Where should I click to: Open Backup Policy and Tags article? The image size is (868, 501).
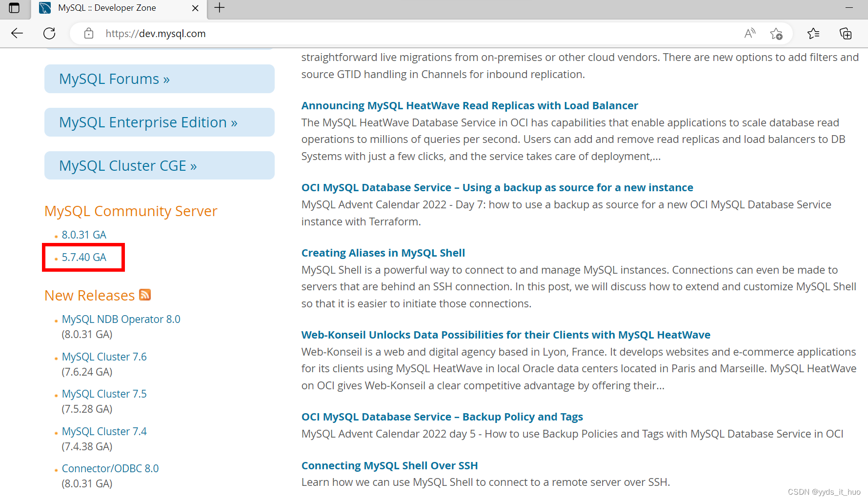point(442,417)
